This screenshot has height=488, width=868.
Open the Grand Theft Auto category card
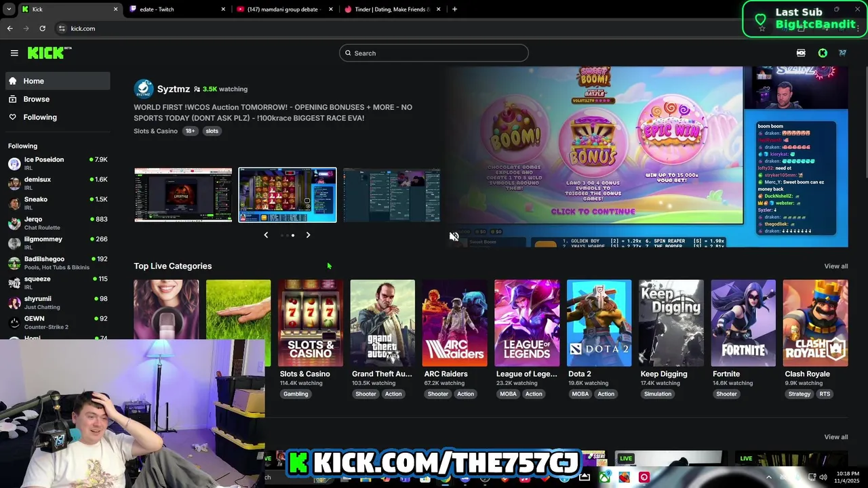(x=382, y=323)
